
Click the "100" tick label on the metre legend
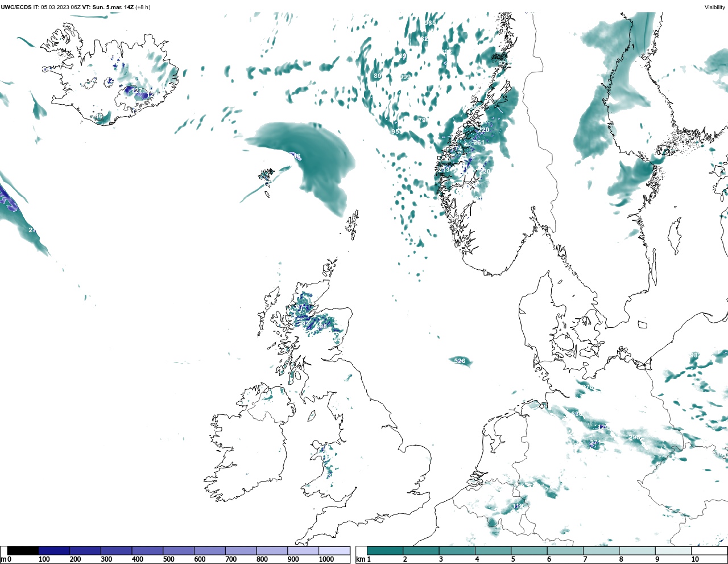[x=44, y=559]
